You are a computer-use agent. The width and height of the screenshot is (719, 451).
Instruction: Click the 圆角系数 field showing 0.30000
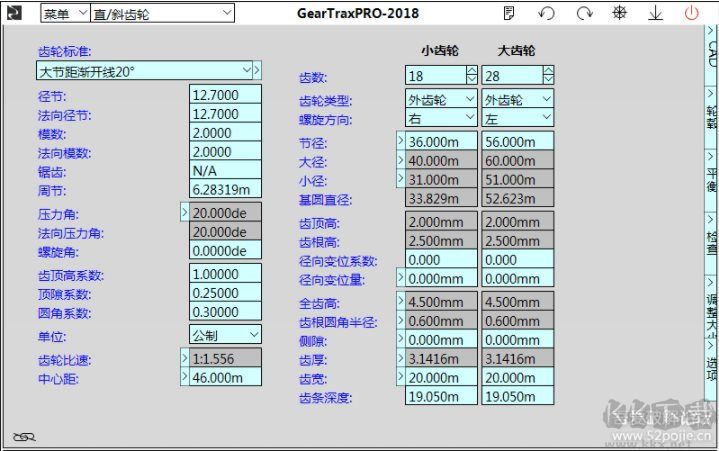pyautogui.click(x=225, y=311)
